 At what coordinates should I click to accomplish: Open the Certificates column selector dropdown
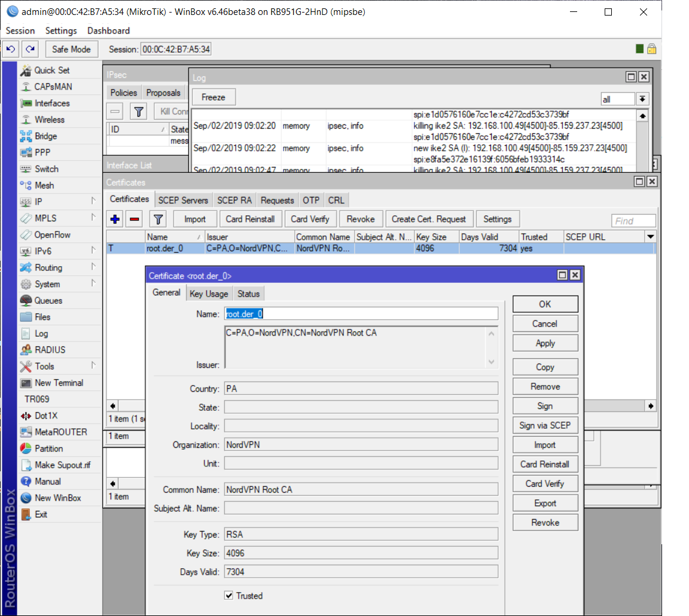650,237
